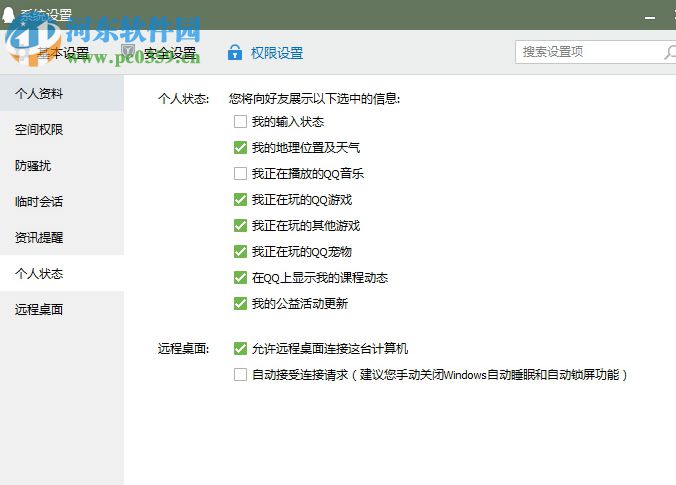Disable 我的公益活动更新 checkbox

[240, 304]
